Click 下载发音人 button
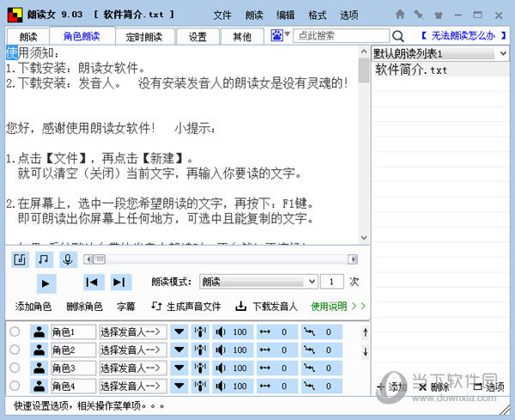The height and width of the screenshot is (420, 515). [266, 307]
